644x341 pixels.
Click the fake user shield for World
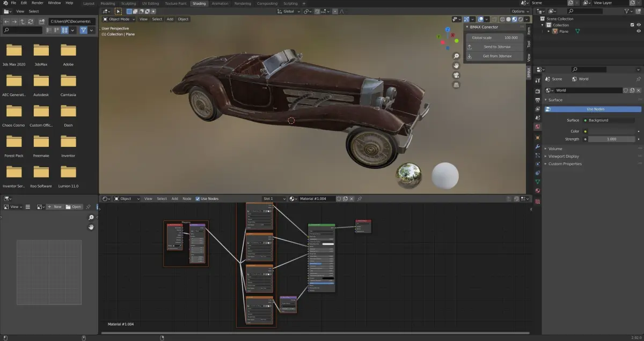(626, 91)
